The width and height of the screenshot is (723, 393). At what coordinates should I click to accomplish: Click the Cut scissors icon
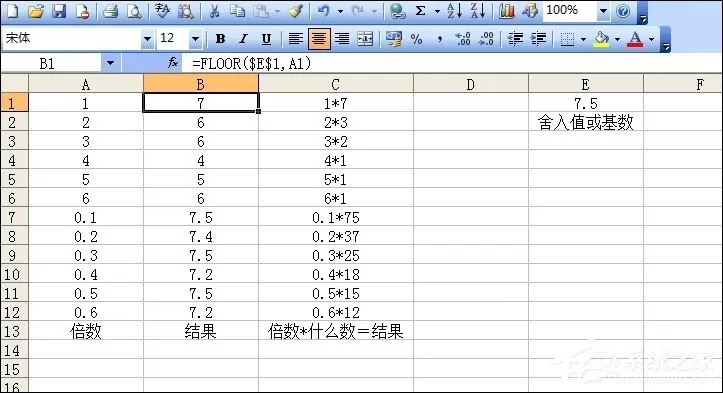(x=214, y=11)
